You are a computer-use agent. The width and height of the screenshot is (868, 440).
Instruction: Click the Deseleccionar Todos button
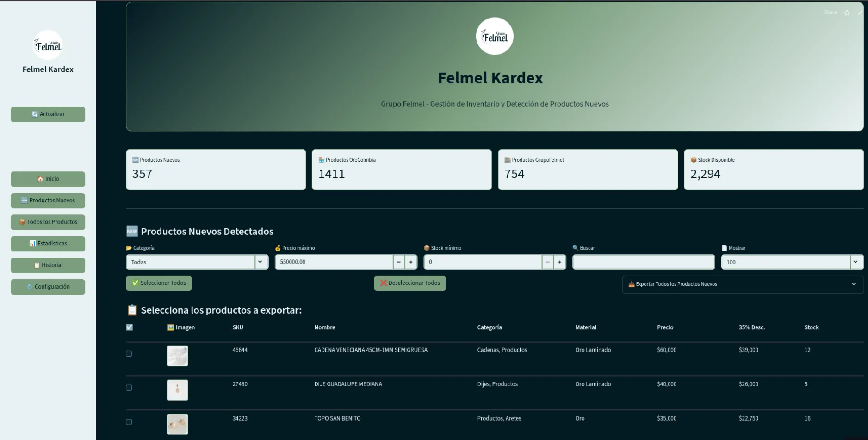click(410, 283)
